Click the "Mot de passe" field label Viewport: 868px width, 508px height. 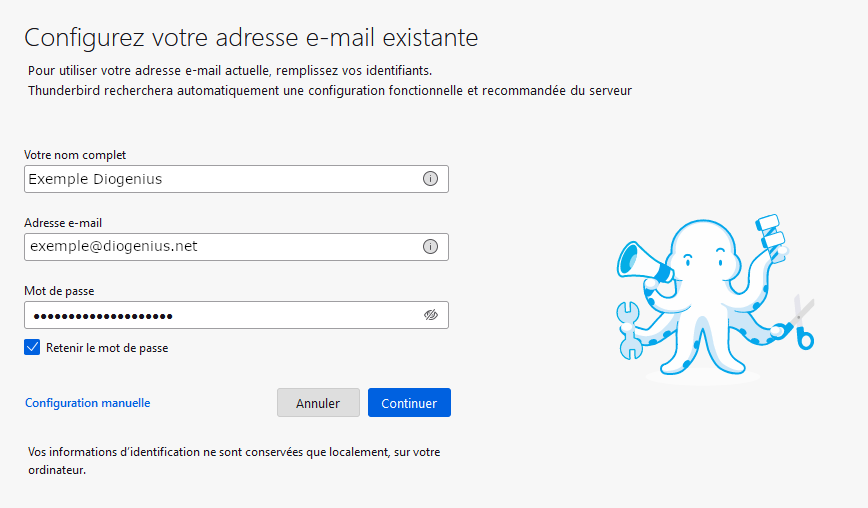coord(59,291)
